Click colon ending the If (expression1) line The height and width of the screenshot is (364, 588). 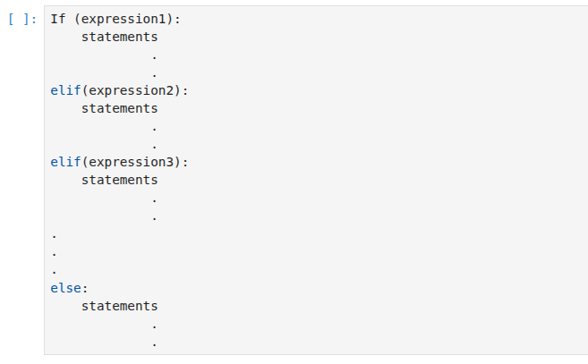pyautogui.click(x=177, y=20)
